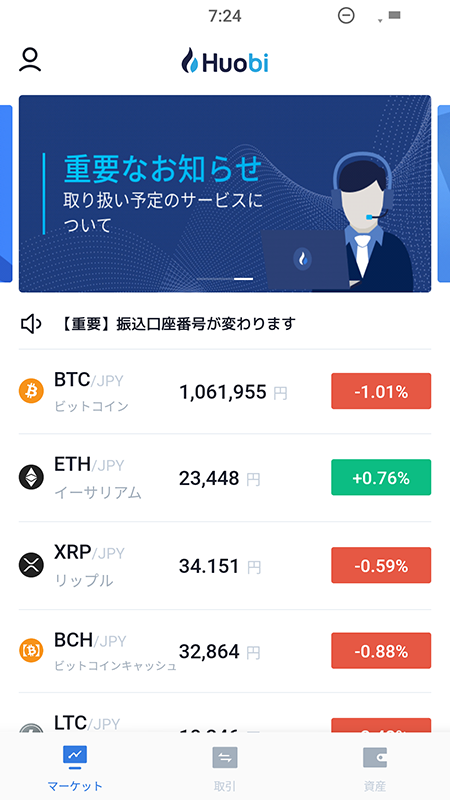Image resolution: width=450 pixels, height=800 pixels.
Task: Tap the ETH +0.76% change button
Action: (381, 478)
